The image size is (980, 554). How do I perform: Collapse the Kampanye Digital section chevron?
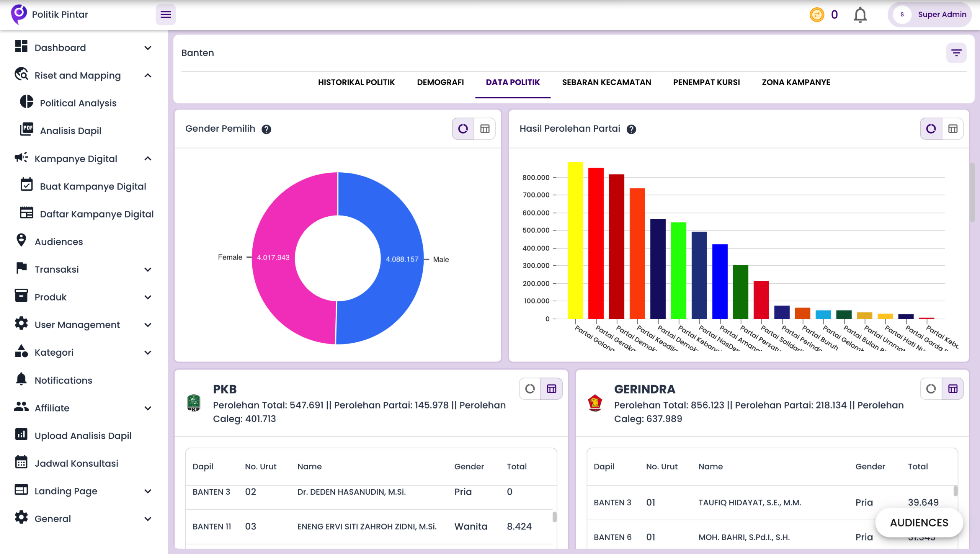(148, 159)
